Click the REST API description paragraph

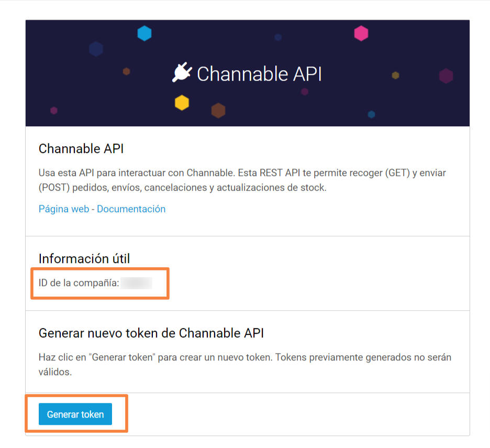click(242, 180)
